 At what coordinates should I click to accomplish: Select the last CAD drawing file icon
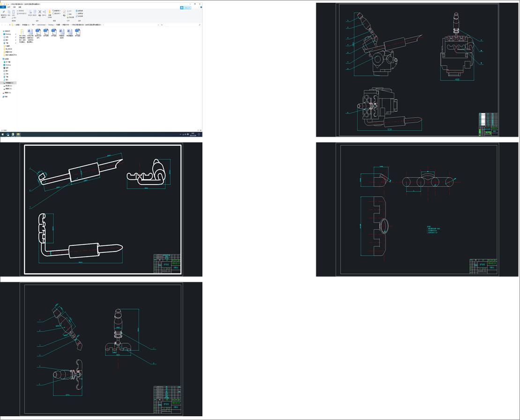point(78,32)
